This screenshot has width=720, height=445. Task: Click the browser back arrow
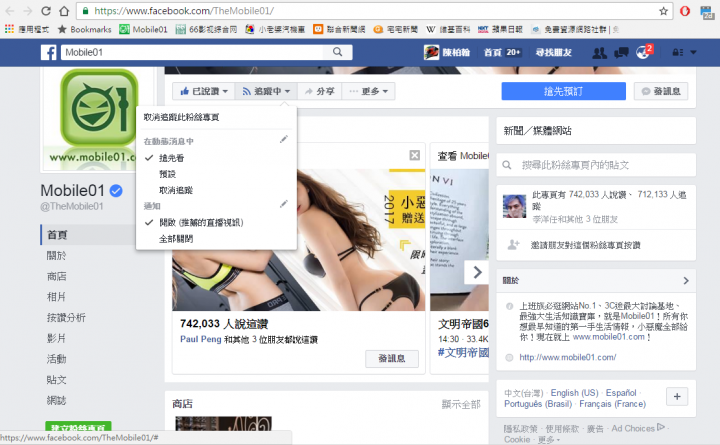10,11
